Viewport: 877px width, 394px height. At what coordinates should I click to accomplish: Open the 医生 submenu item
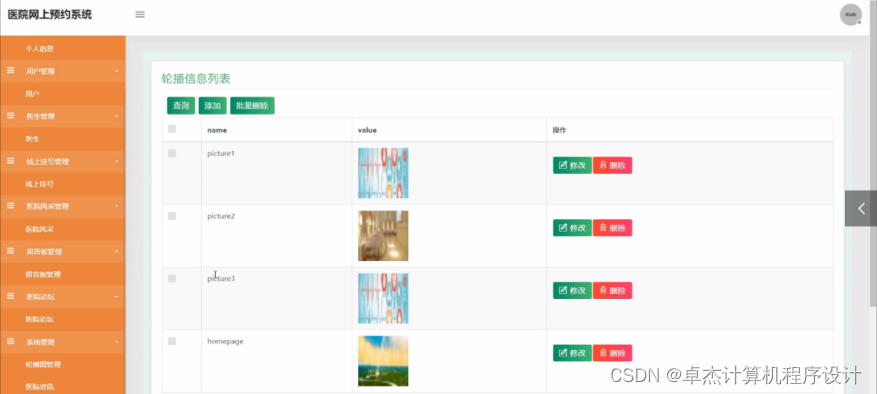32,139
